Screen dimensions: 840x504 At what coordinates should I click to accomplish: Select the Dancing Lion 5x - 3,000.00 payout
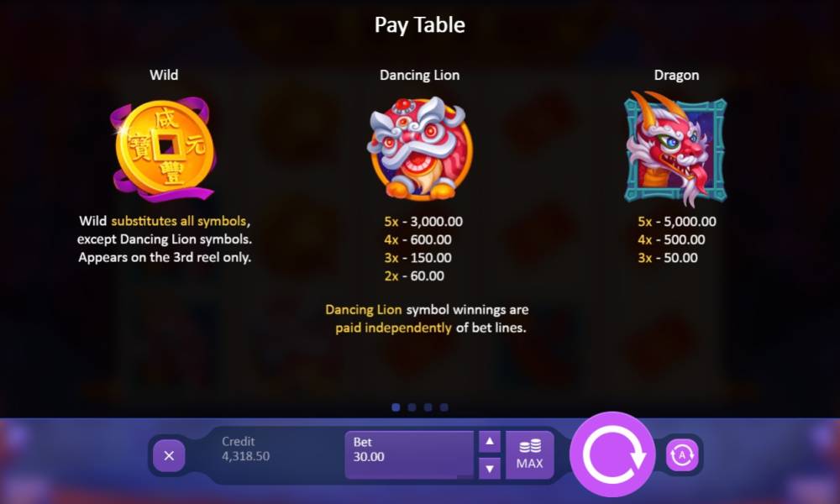click(x=423, y=222)
